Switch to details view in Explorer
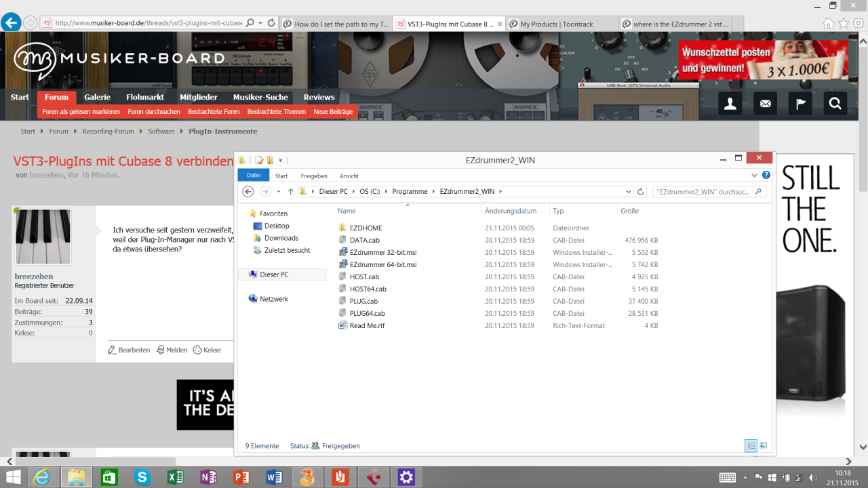 (751, 446)
